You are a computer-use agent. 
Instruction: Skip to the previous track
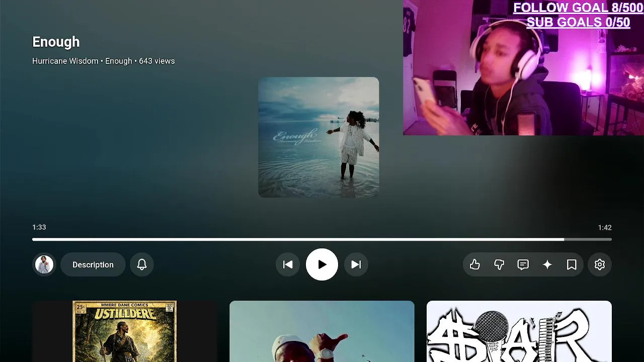click(x=288, y=264)
